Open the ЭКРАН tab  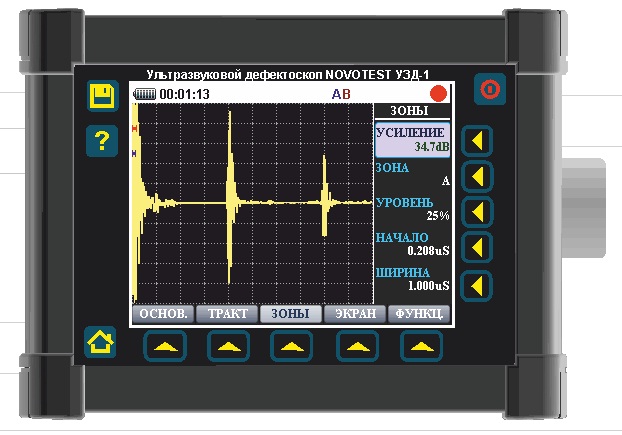[x=355, y=314]
